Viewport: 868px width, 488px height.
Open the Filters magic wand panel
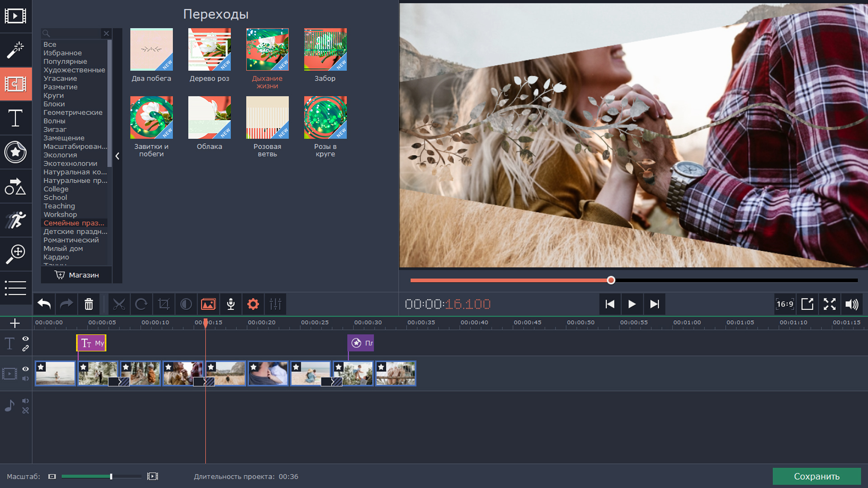point(15,50)
